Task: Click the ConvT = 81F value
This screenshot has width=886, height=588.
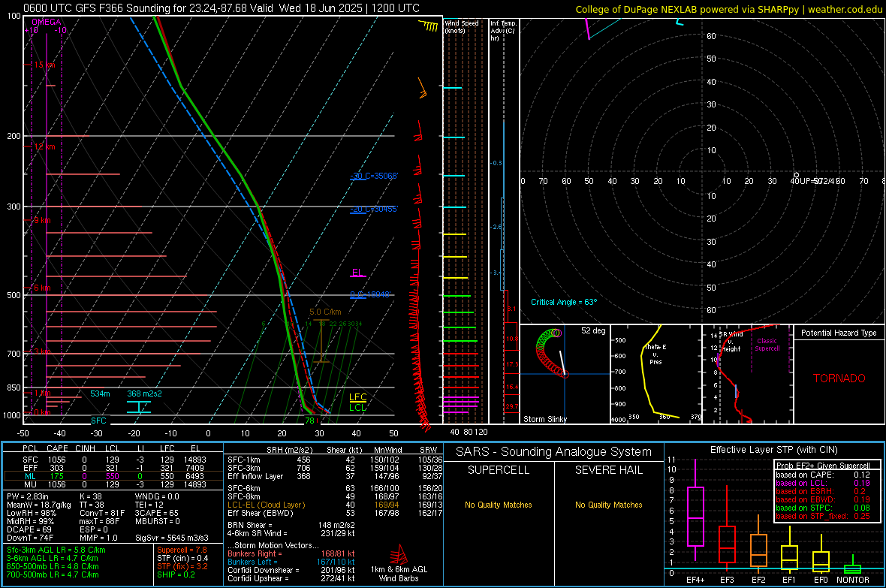Action: (x=101, y=513)
